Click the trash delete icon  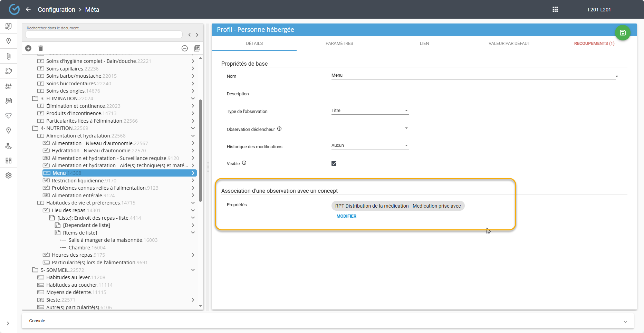pos(40,48)
